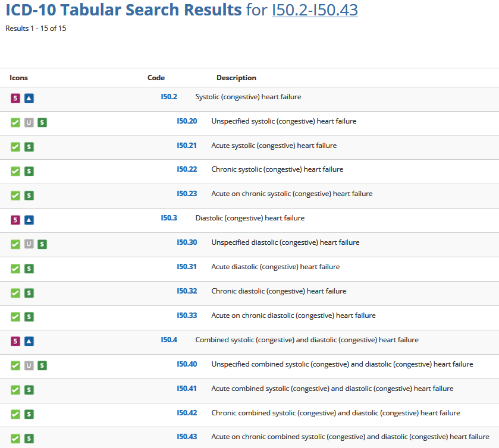Open the I50.2-I50.43 range link in heading
The width and height of the screenshot is (499, 448).
tap(315, 11)
